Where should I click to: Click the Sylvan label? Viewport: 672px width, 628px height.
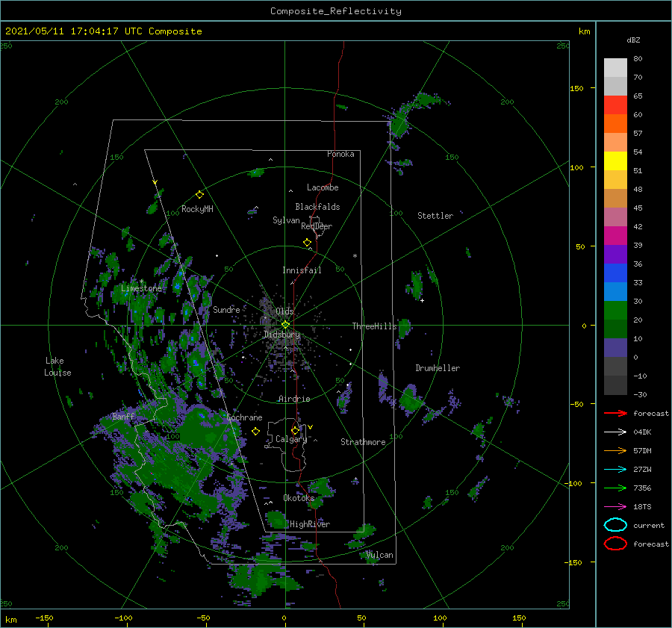[286, 220]
